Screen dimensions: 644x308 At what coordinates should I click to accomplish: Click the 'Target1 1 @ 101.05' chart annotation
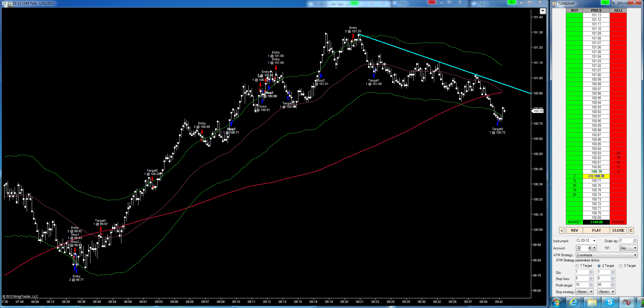click(x=374, y=82)
